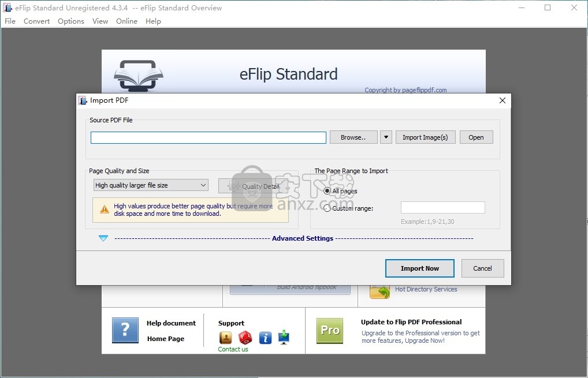Open the Online menu

pos(126,21)
